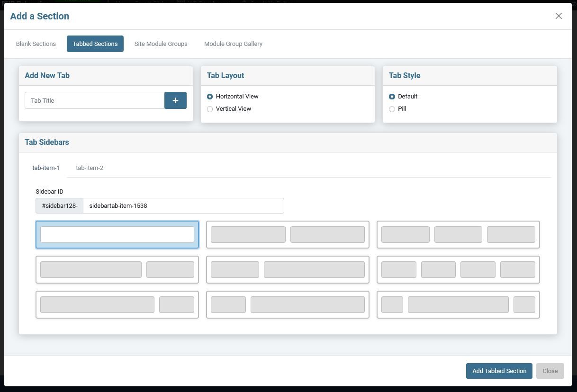Image resolution: width=577 pixels, height=392 pixels.
Task: Focus the Tab Title input field
Action: [x=95, y=100]
